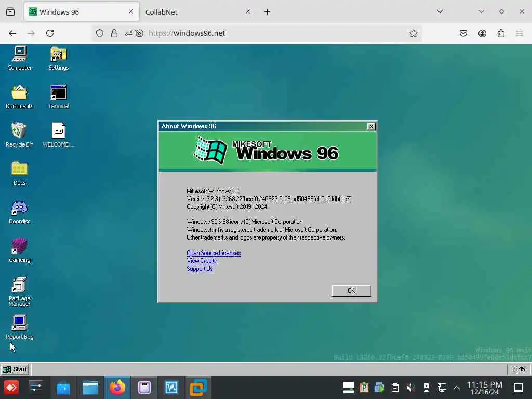Open the Support Us link
The width and height of the screenshot is (532, 399).
coord(199,269)
